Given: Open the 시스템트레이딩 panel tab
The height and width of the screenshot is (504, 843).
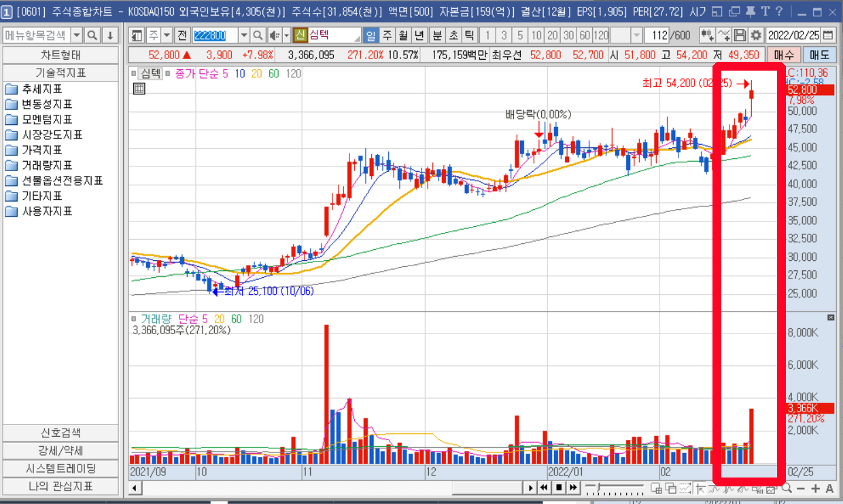Looking at the screenshot, I should (61, 468).
